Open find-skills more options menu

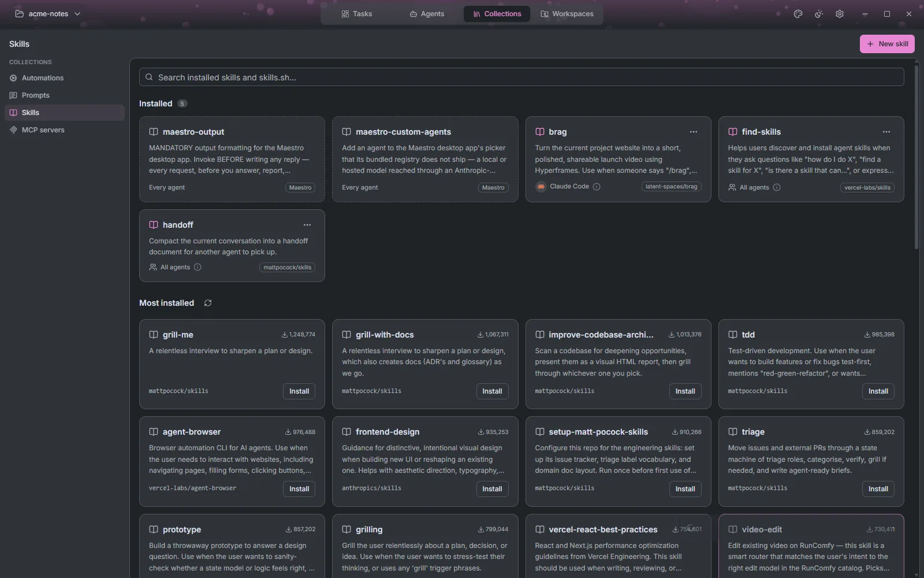pyautogui.click(x=886, y=132)
